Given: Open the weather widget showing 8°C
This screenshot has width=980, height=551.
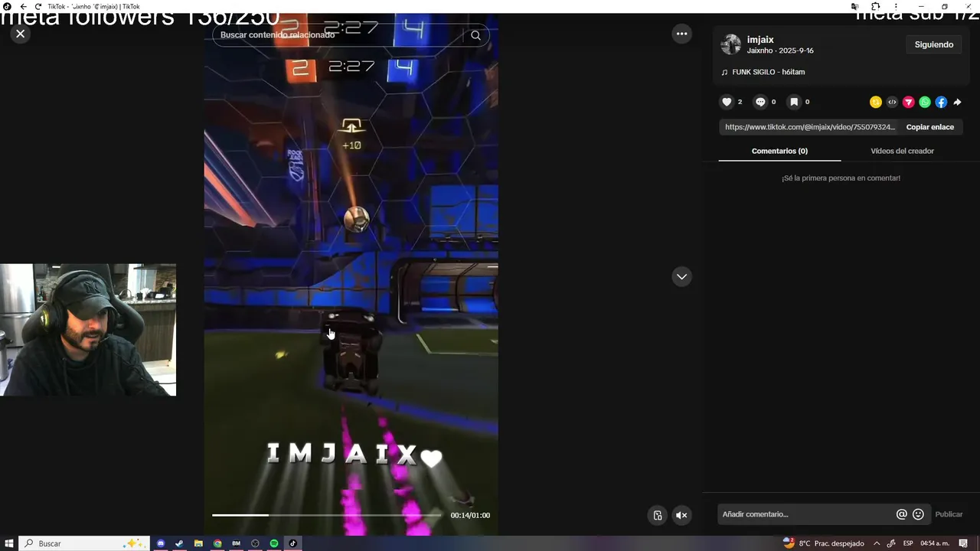Looking at the screenshot, I should 823,543.
